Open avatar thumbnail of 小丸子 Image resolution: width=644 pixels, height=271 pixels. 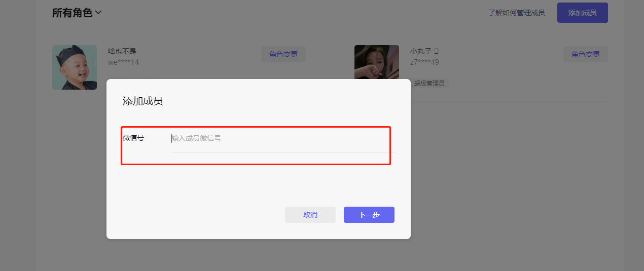[x=377, y=62]
